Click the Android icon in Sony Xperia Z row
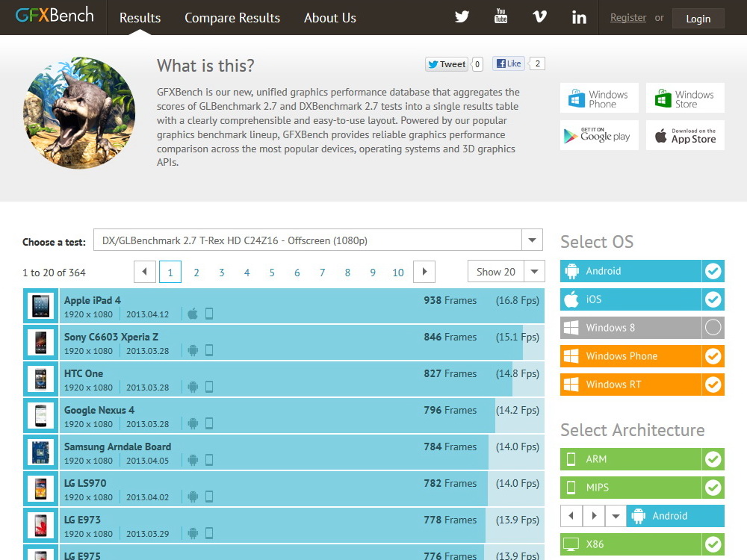This screenshot has height=560, width=747. coord(193,350)
